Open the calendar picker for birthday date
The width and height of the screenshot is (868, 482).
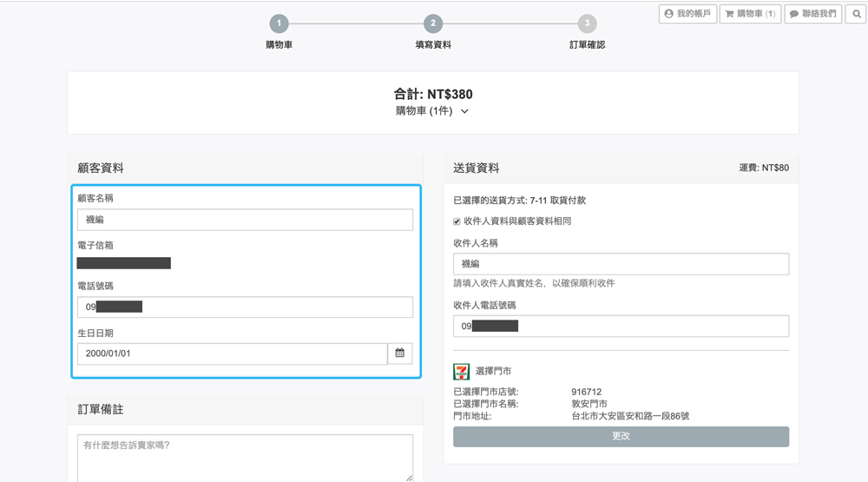399,353
